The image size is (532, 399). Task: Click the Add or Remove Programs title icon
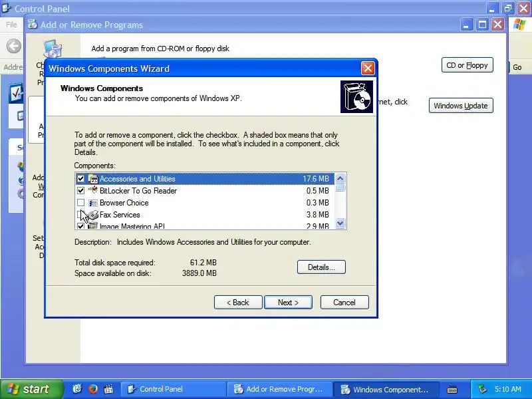[33, 25]
